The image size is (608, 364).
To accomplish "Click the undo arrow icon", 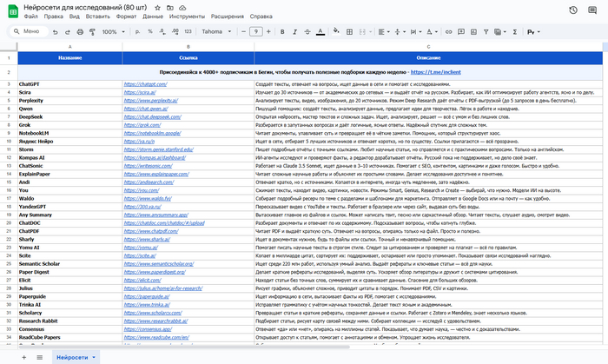I will [56, 31].
